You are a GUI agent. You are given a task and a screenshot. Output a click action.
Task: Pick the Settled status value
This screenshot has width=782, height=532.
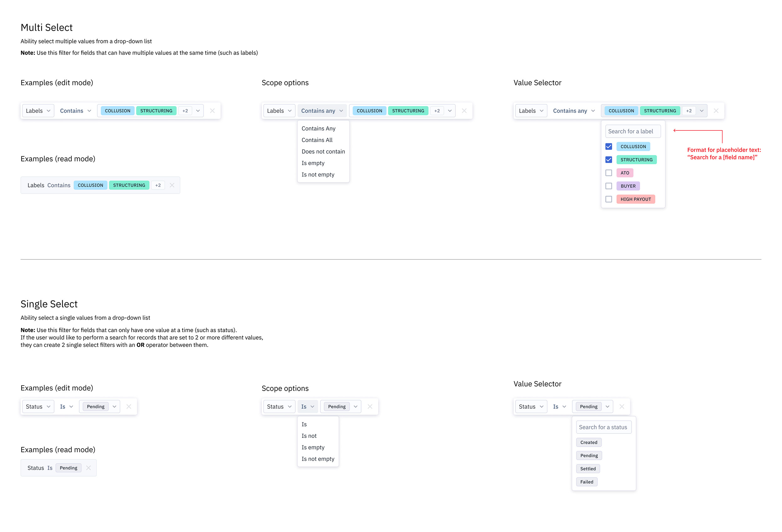pos(588,469)
